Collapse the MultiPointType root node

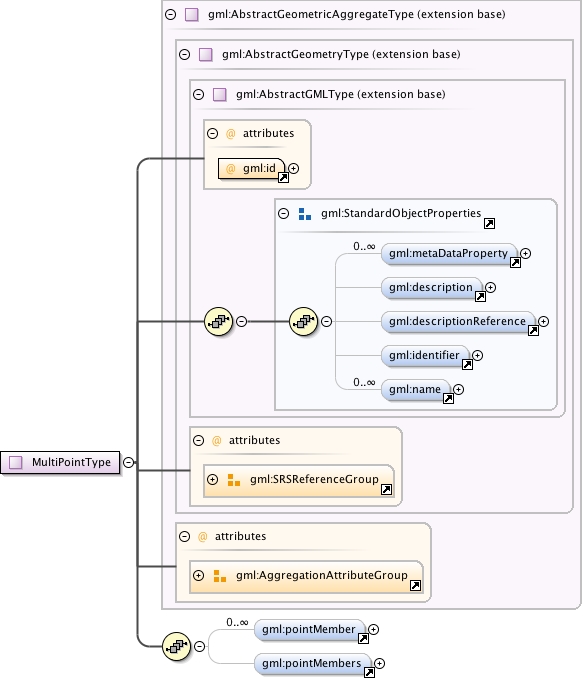click(129, 462)
